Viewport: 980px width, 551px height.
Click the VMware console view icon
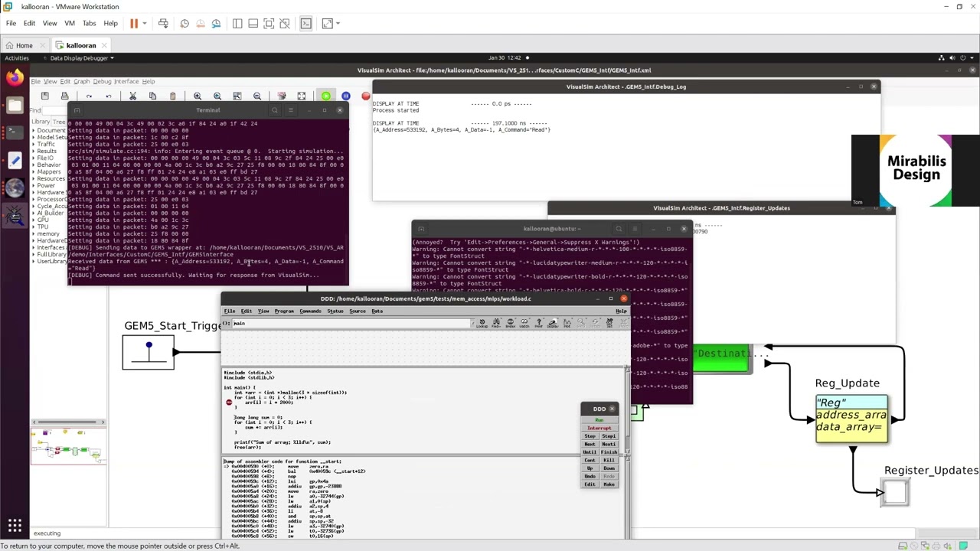[x=305, y=24]
